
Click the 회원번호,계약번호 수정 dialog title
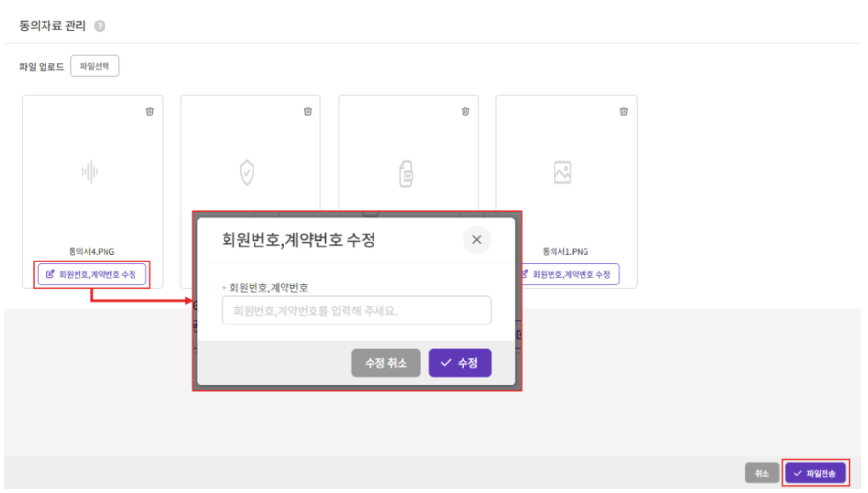298,240
